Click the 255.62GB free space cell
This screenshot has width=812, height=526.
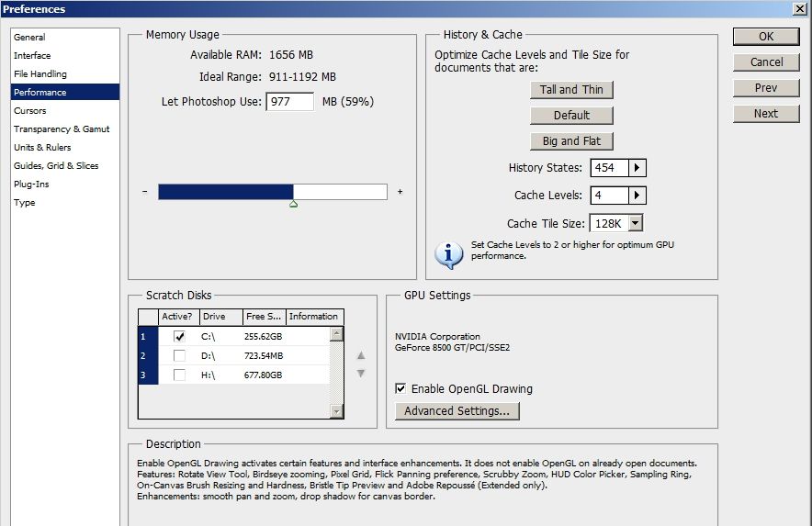pyautogui.click(x=263, y=337)
